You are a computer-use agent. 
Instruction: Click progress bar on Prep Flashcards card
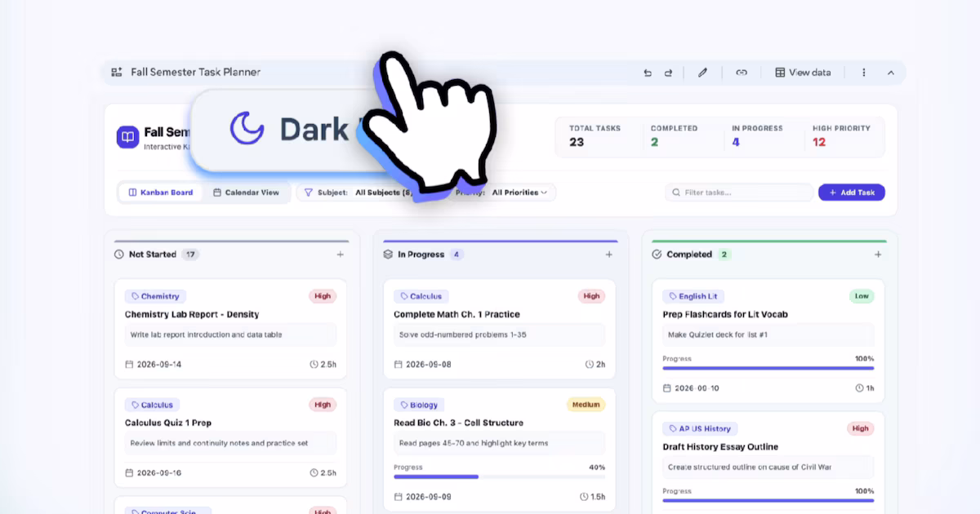768,368
